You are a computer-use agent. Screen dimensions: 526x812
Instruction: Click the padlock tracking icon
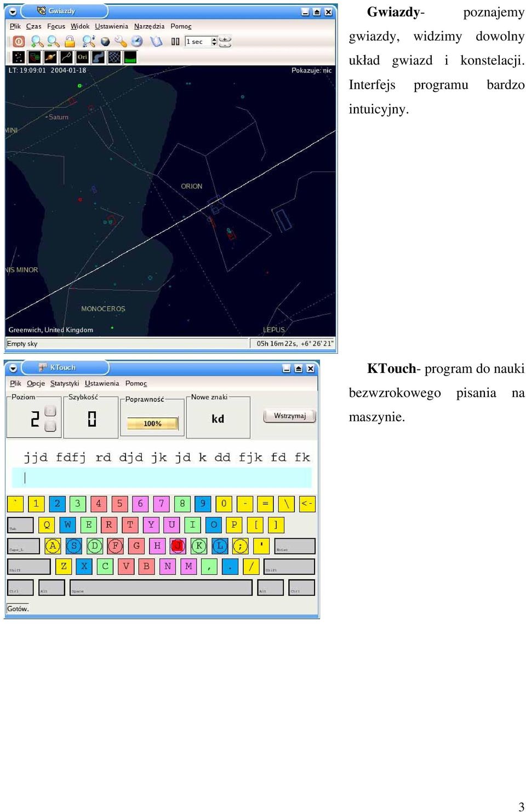coord(70,41)
